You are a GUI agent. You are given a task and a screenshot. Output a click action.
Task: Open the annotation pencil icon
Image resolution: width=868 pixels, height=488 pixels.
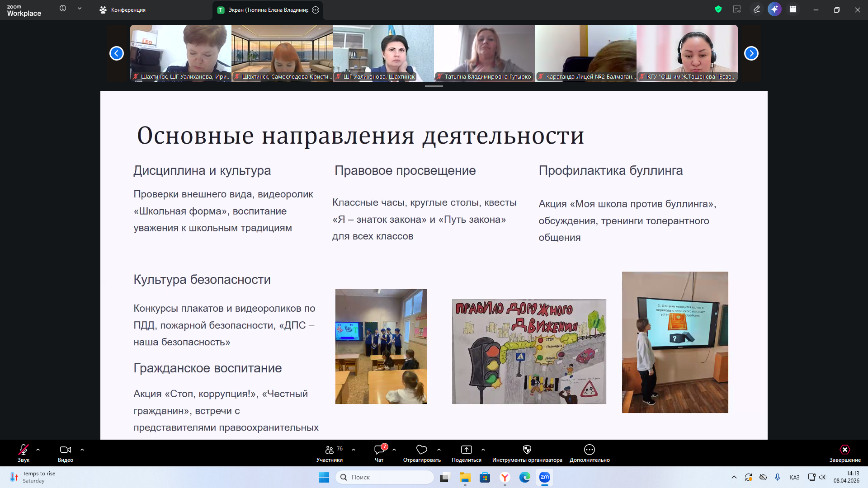(756, 9)
